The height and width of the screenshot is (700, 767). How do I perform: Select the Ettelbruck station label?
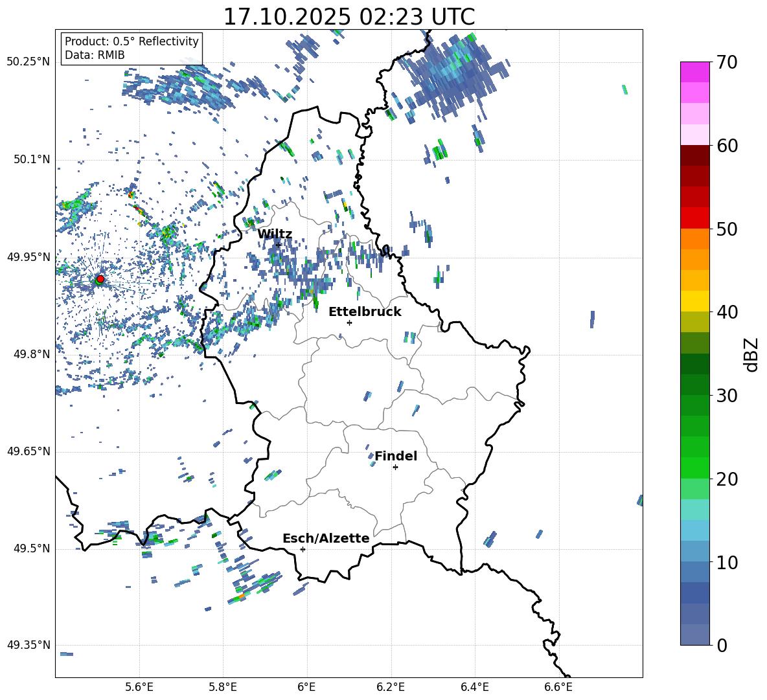coord(365,312)
